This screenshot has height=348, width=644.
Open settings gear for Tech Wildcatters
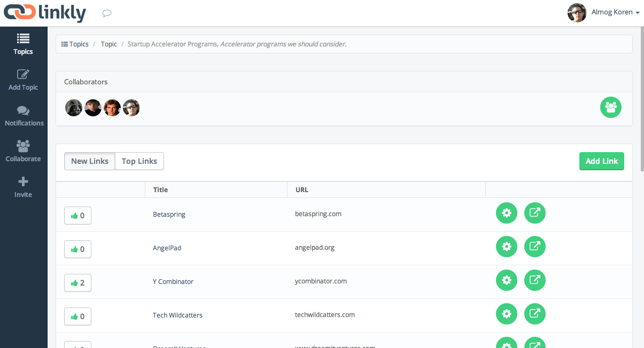click(507, 314)
